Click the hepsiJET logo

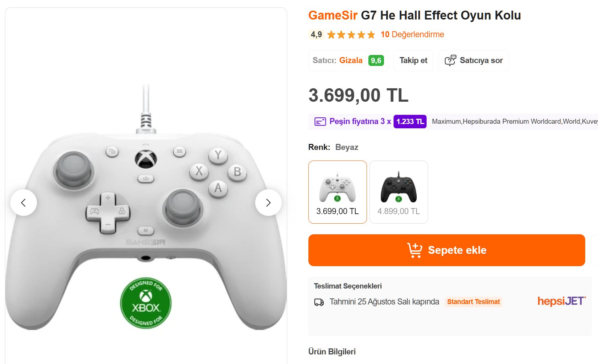(561, 301)
